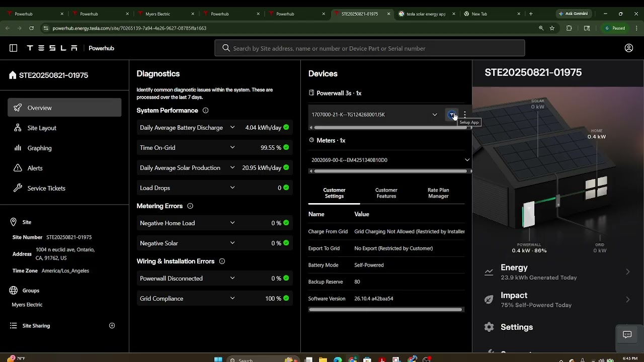The height and width of the screenshot is (362, 644).
Task: Click the site number STE20250821-01975 under Site
Action: [x=69, y=237]
